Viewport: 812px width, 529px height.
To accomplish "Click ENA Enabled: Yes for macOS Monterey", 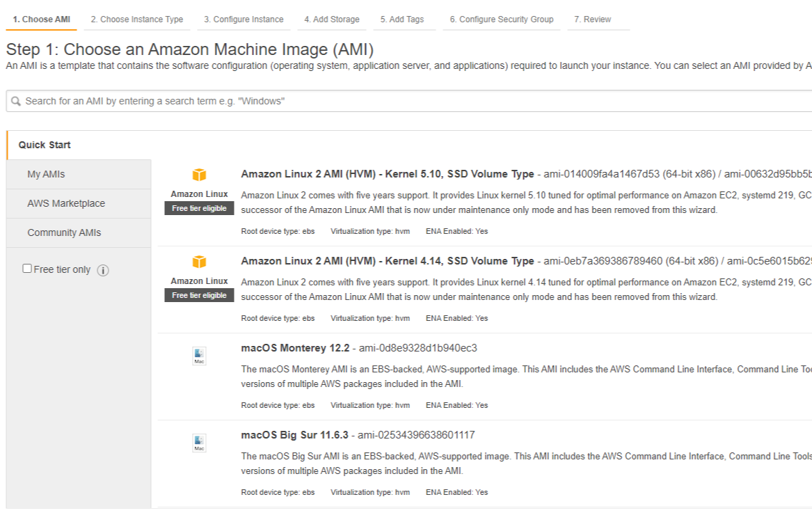I will 456,405.
